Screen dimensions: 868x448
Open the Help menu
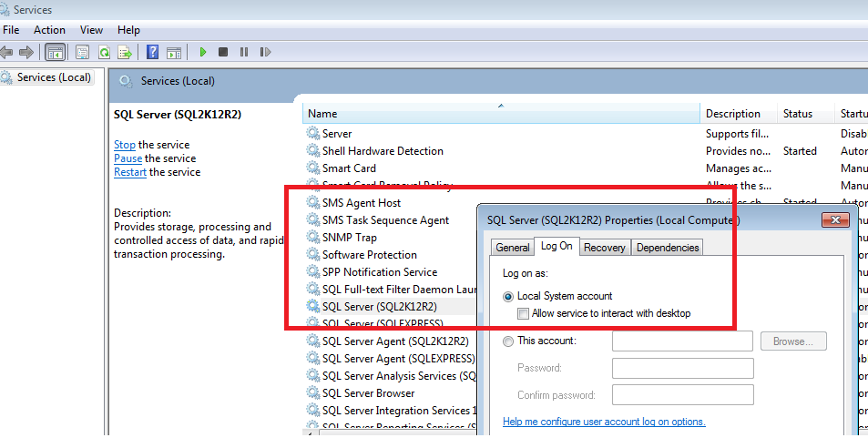128,30
